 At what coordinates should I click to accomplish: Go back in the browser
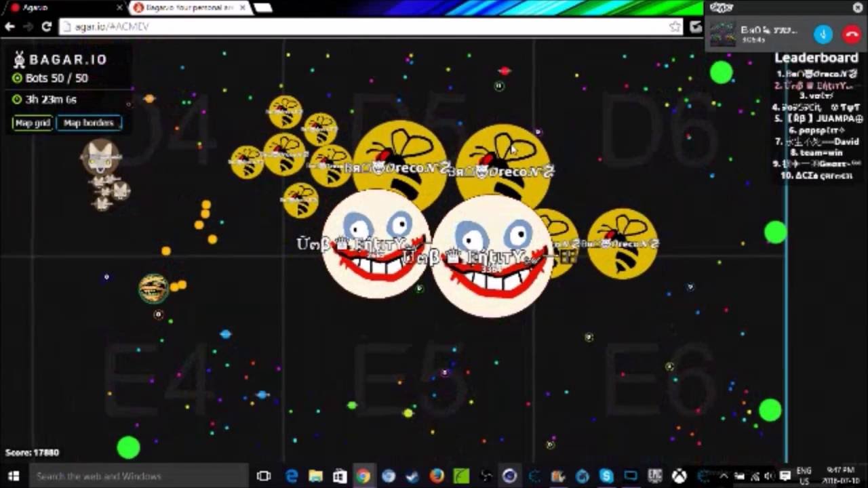(9, 26)
